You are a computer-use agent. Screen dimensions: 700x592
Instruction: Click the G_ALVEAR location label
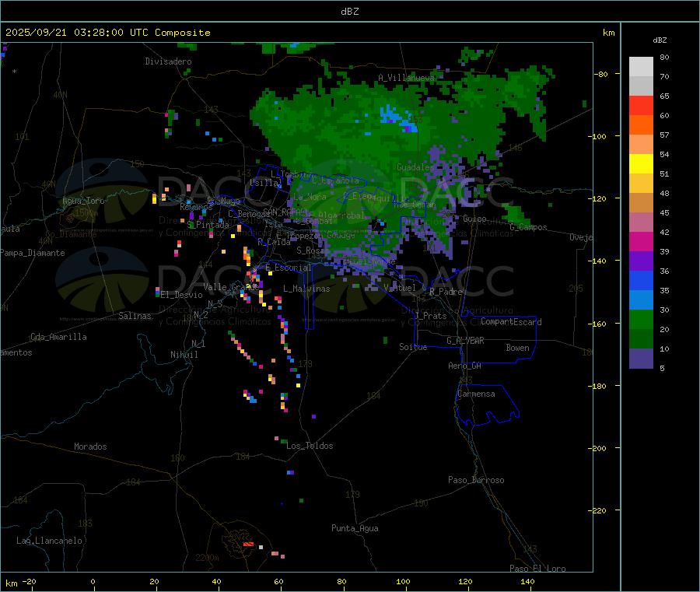coord(465,341)
